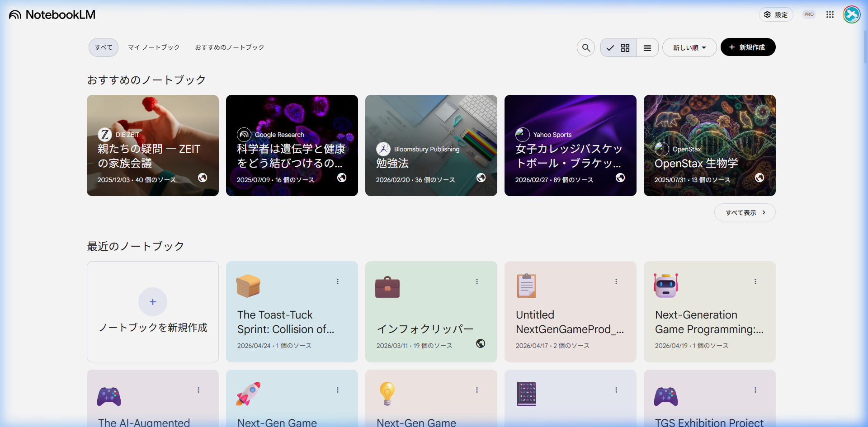Screen dimensions: 868x427
Task: Select the すべて tab
Action: click(104, 47)
